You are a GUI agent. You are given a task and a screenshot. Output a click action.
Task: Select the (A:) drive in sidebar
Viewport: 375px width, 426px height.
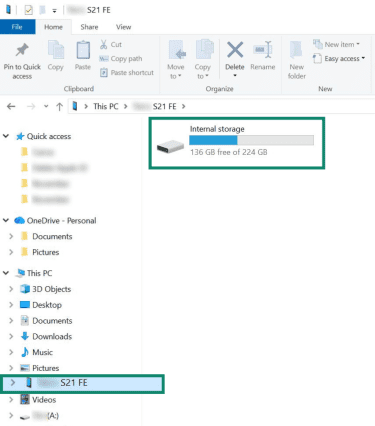coord(39,416)
